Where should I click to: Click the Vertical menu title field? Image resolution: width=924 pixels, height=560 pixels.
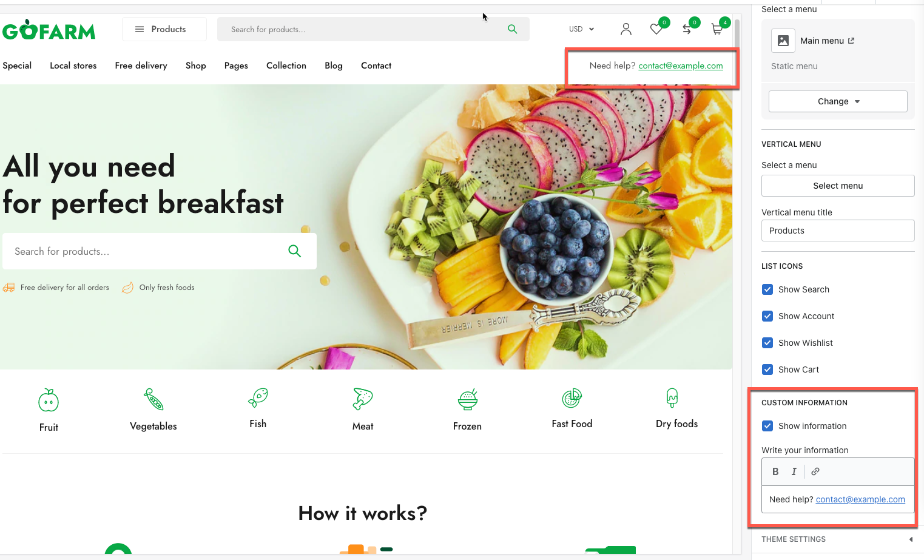coord(838,231)
